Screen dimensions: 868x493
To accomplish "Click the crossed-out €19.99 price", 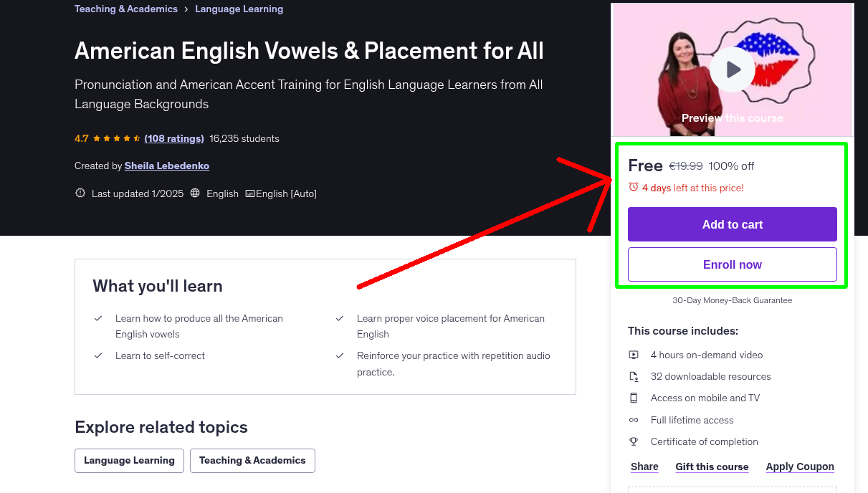I will click(686, 166).
